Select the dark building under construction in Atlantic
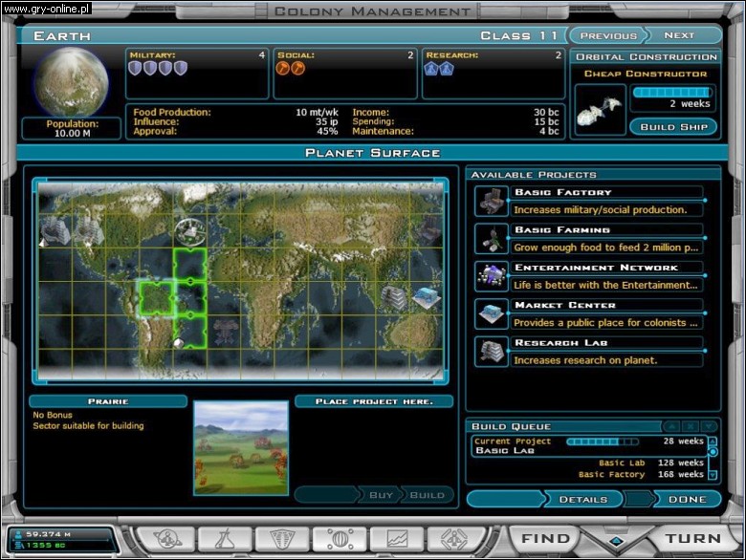The height and width of the screenshot is (560, 746). 224,333
